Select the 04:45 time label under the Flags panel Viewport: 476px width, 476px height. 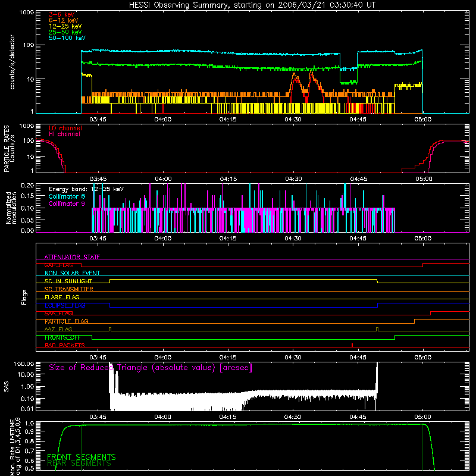(x=358, y=358)
